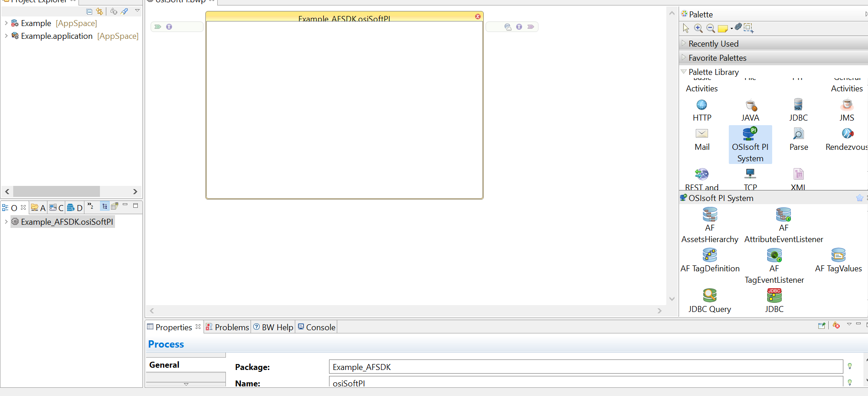Toggle the outline tree view mode

[x=105, y=206]
